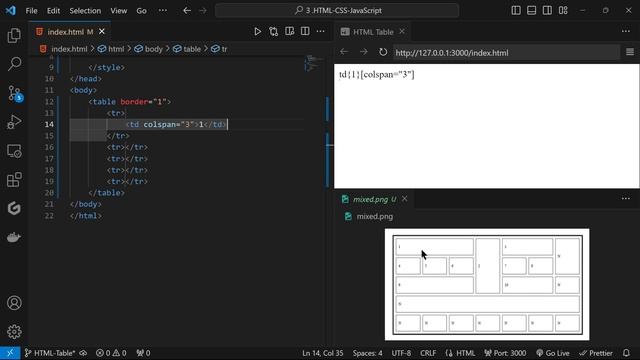Image resolution: width=640 pixels, height=360 pixels.
Task: Toggle the bottom panel layout
Action: point(531,11)
